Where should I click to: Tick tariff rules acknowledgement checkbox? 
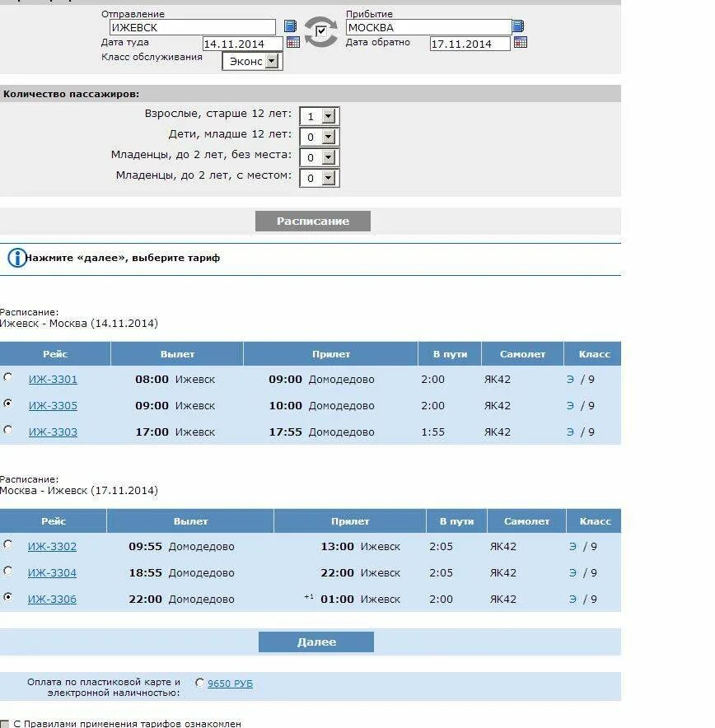click(4, 724)
